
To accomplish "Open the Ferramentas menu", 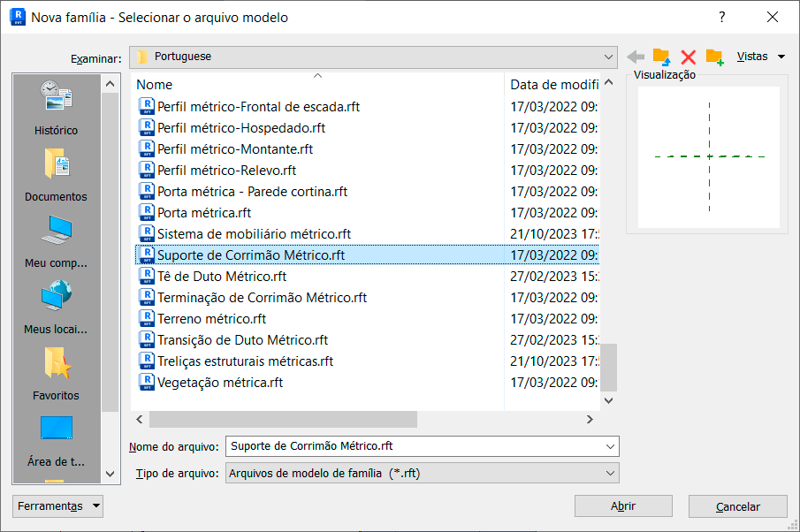I will (x=57, y=505).
